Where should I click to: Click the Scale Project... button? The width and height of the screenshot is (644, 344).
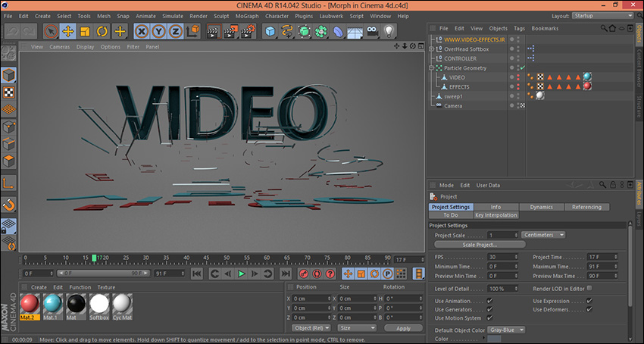pos(480,245)
